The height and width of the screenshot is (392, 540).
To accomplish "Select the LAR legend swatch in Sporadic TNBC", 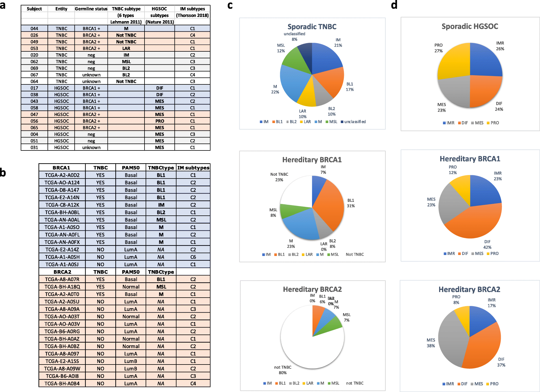I will [301, 122].
